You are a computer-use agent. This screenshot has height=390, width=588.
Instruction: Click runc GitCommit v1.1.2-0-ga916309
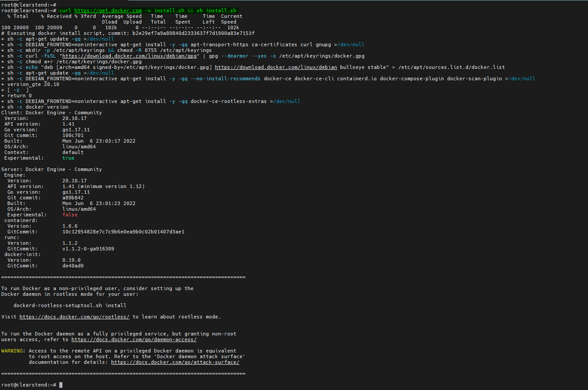[88, 249]
